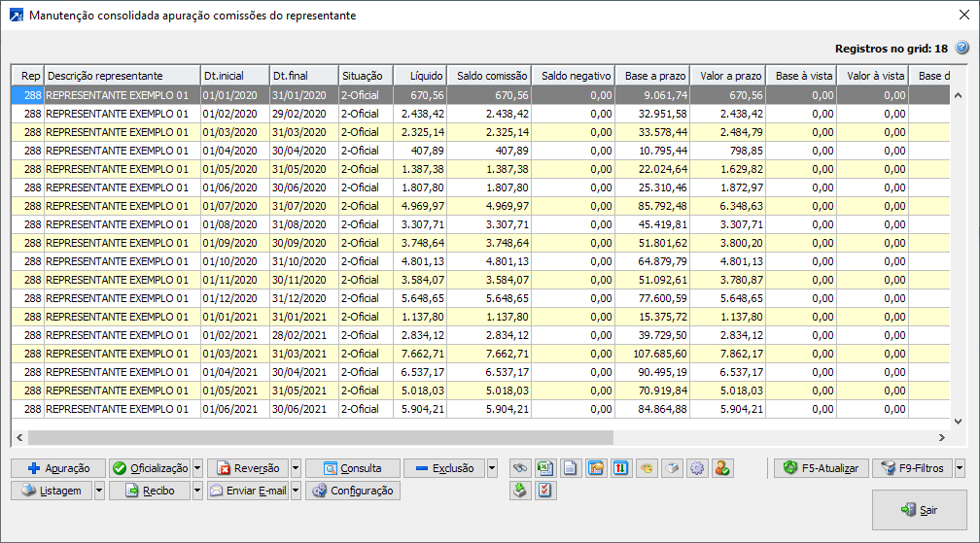Click the user with green check icon
Viewport: 980px width, 543px height.
coord(722,468)
